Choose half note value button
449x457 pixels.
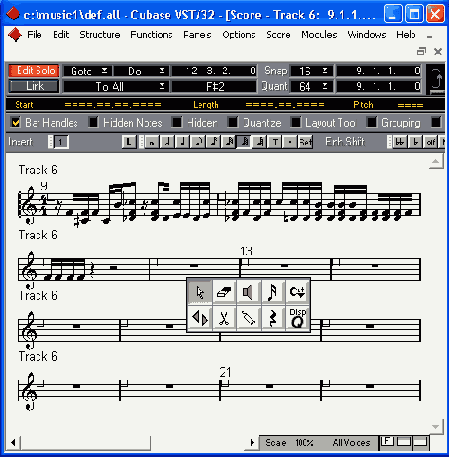[167, 142]
